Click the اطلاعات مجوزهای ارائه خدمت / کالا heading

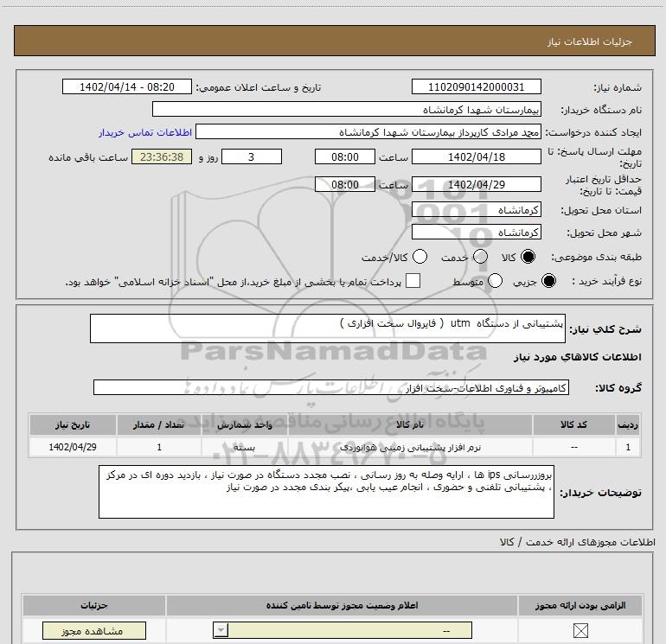coord(578,542)
